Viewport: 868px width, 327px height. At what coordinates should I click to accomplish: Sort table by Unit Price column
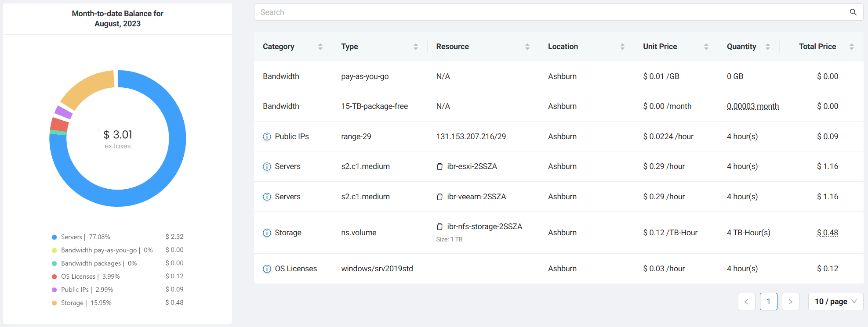pos(706,47)
